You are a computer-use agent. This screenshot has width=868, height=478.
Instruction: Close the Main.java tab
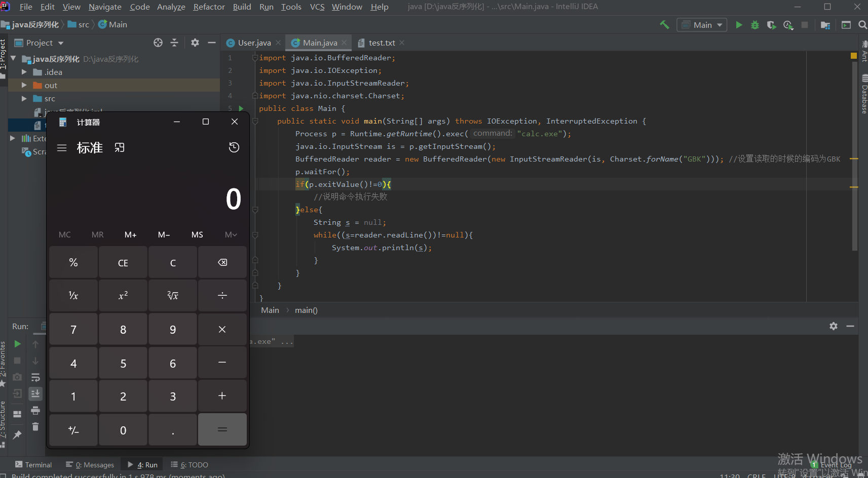coord(345,43)
